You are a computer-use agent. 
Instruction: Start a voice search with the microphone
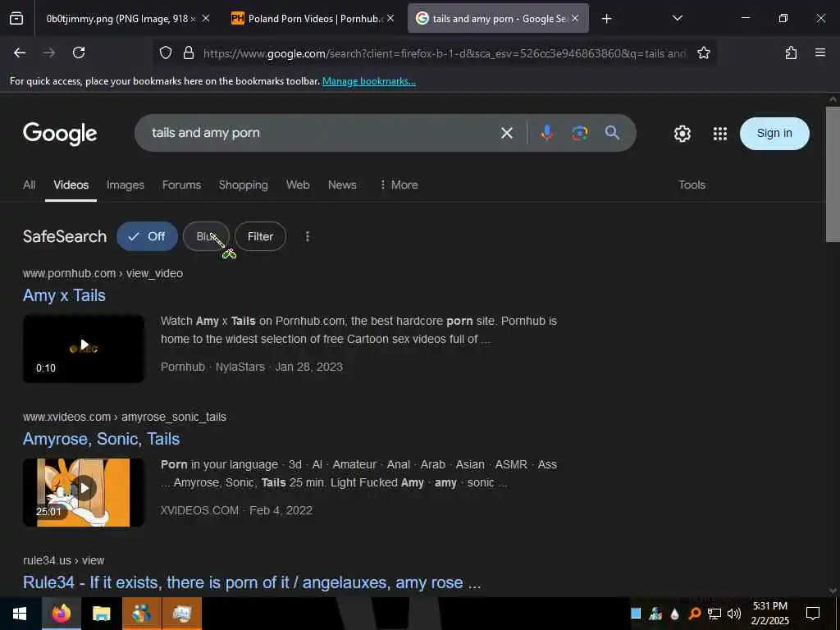(x=546, y=133)
